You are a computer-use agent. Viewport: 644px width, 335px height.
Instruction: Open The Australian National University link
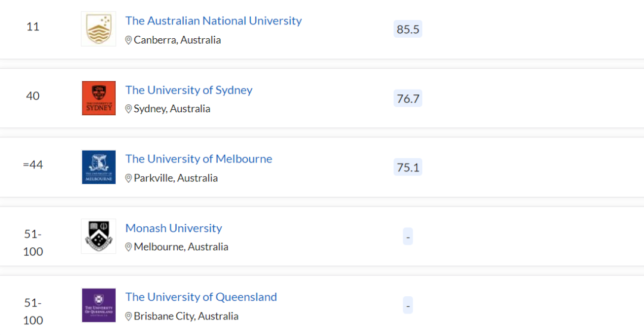pos(213,20)
